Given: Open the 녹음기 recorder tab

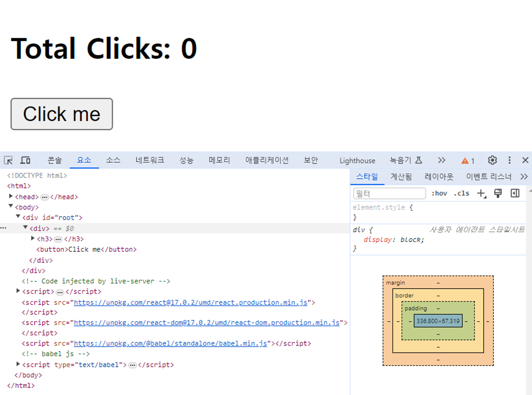Looking at the screenshot, I should click(x=406, y=160).
